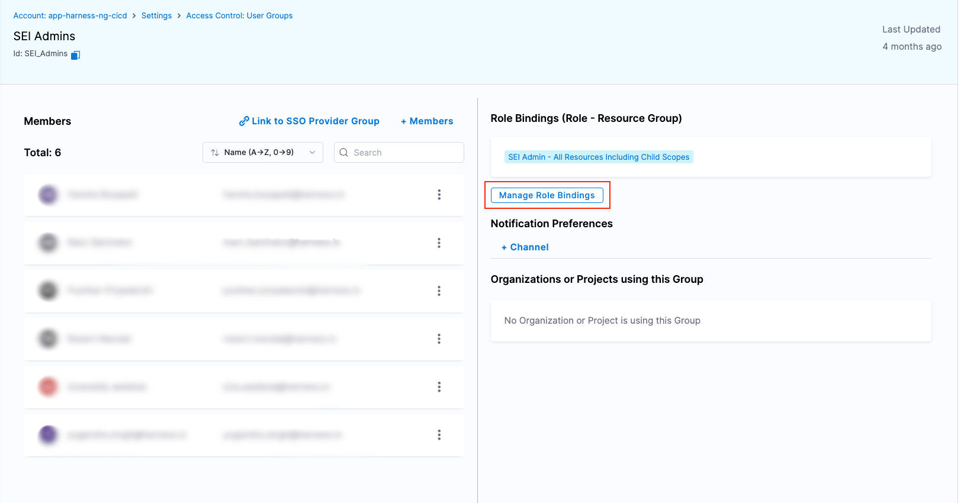Viewport: 980px width, 503px height.
Task: Open the Settings breadcrumb
Action: coord(156,15)
